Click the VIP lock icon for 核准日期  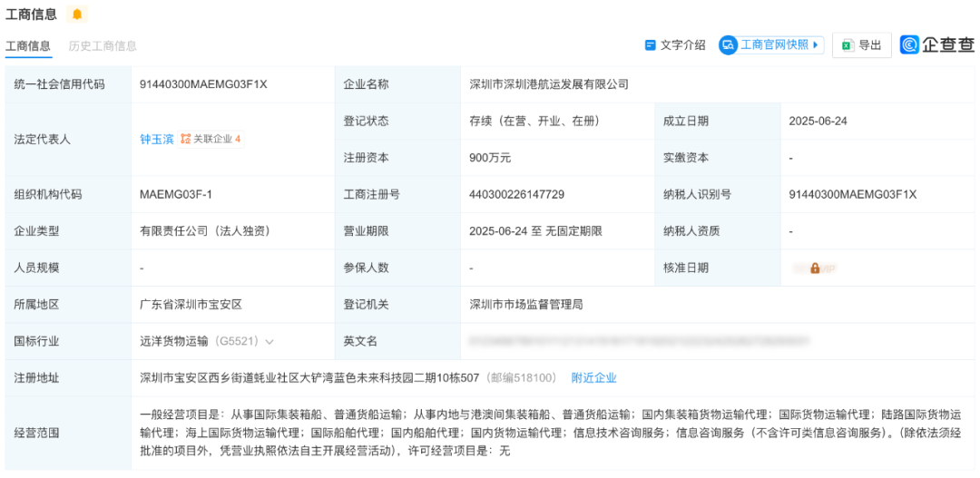pyautogui.click(x=815, y=268)
